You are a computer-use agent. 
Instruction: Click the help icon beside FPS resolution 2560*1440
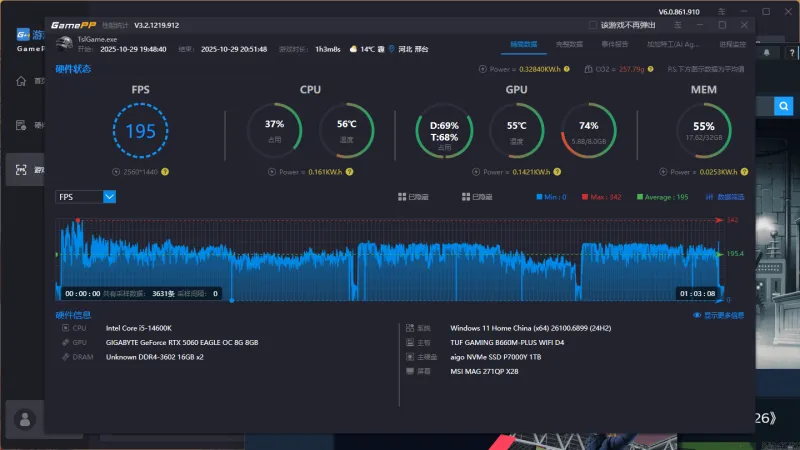165,171
